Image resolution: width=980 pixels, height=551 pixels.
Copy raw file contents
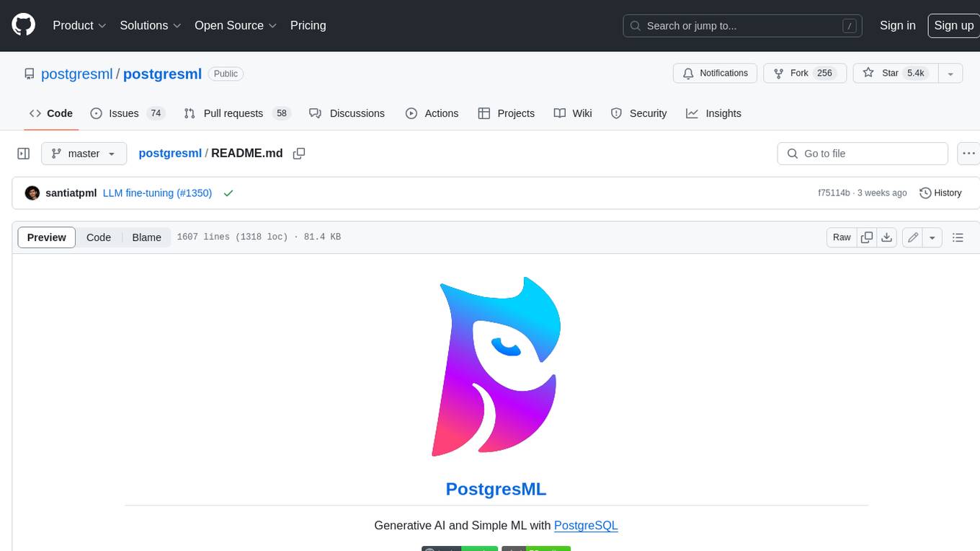point(867,237)
